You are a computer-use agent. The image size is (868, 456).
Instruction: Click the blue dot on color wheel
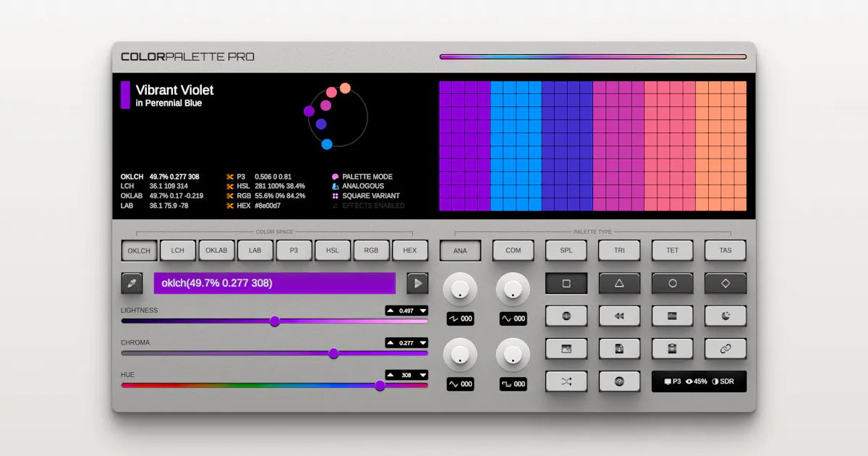(327, 144)
